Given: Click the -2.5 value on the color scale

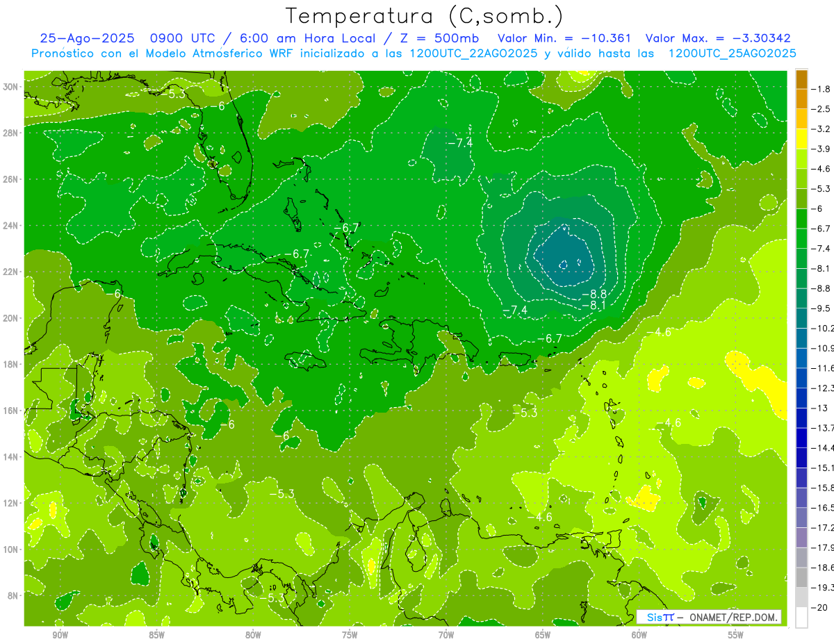Looking at the screenshot, I should 821,109.
